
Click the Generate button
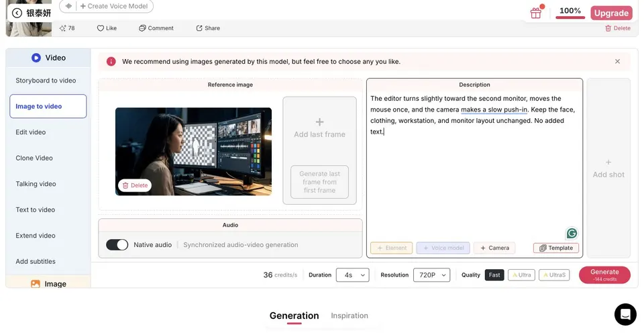[x=604, y=275]
